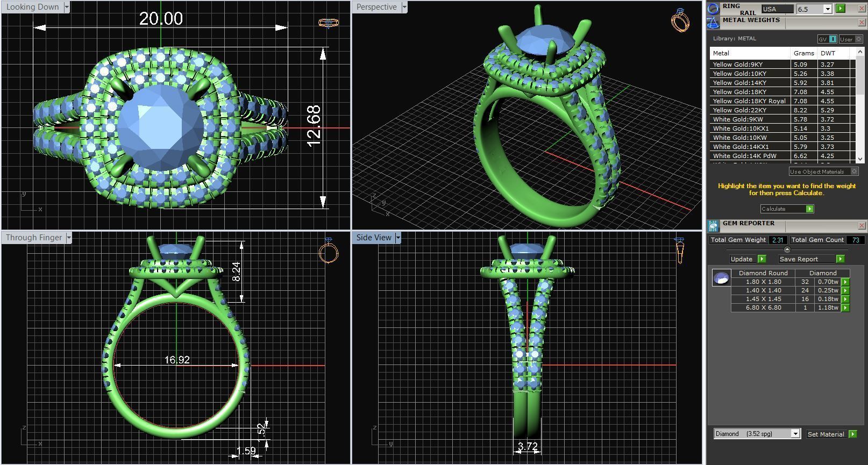The width and height of the screenshot is (868, 465).
Task: Select the Side View viewport title
Action: (x=374, y=238)
